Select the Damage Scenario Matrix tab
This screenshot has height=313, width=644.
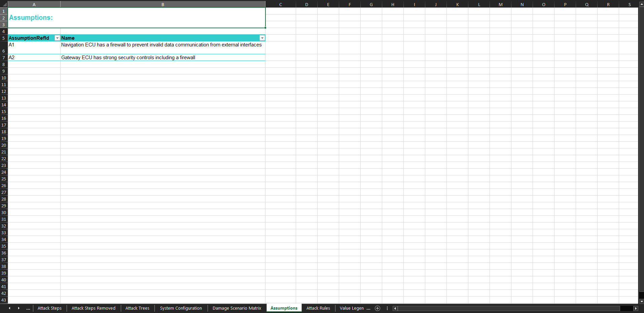237,308
